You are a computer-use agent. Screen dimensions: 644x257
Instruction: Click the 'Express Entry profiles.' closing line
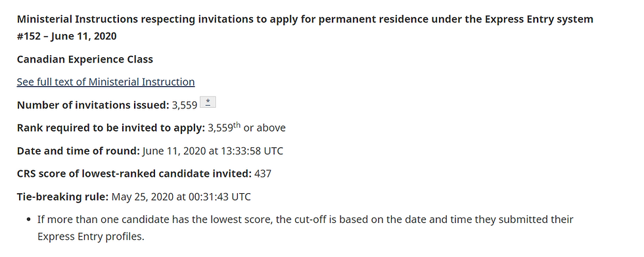click(x=91, y=237)
